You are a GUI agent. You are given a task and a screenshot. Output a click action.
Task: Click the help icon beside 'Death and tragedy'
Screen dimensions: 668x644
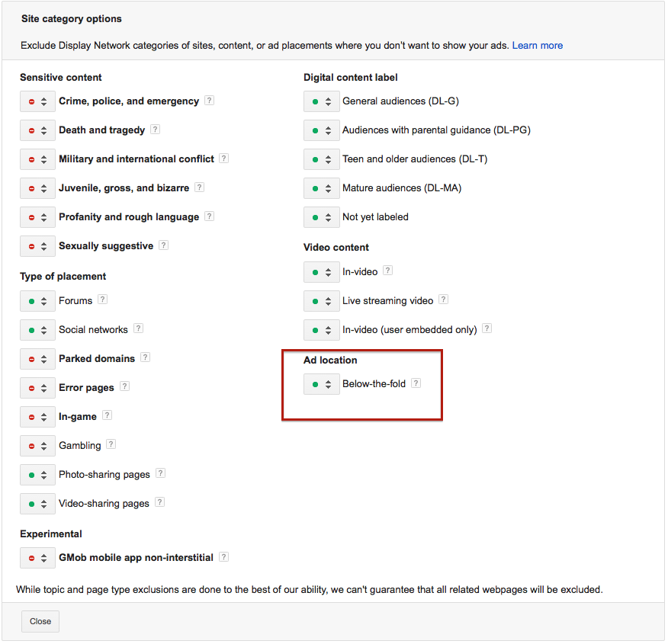click(156, 130)
